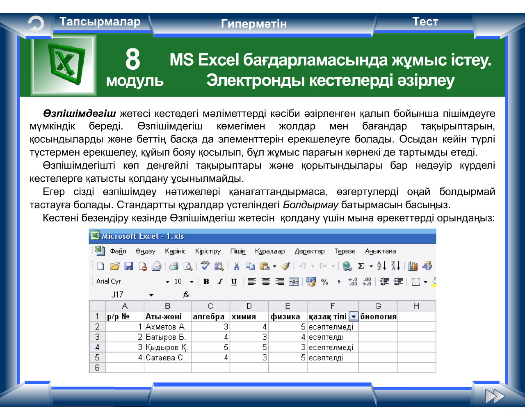525x420 pixels.
Task: Click the Print toolbar icon
Action: pos(173,266)
